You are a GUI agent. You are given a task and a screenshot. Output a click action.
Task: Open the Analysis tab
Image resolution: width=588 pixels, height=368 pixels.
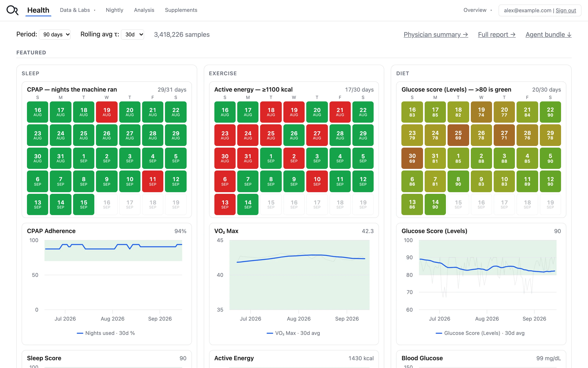144,10
